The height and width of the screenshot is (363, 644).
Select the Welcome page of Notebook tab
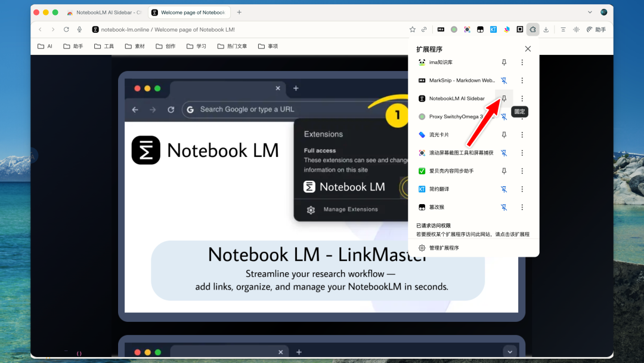coord(189,13)
